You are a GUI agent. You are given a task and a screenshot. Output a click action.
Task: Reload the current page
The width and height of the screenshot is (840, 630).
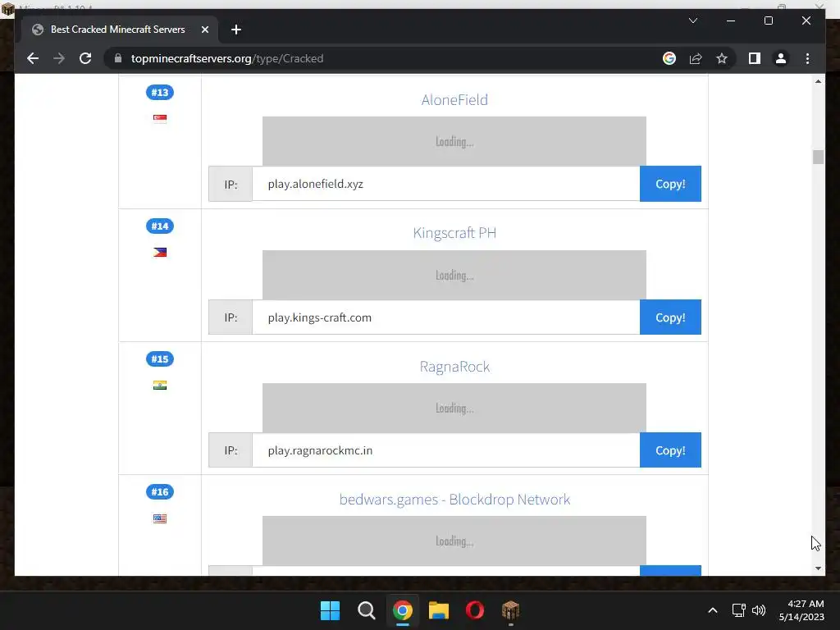85,58
